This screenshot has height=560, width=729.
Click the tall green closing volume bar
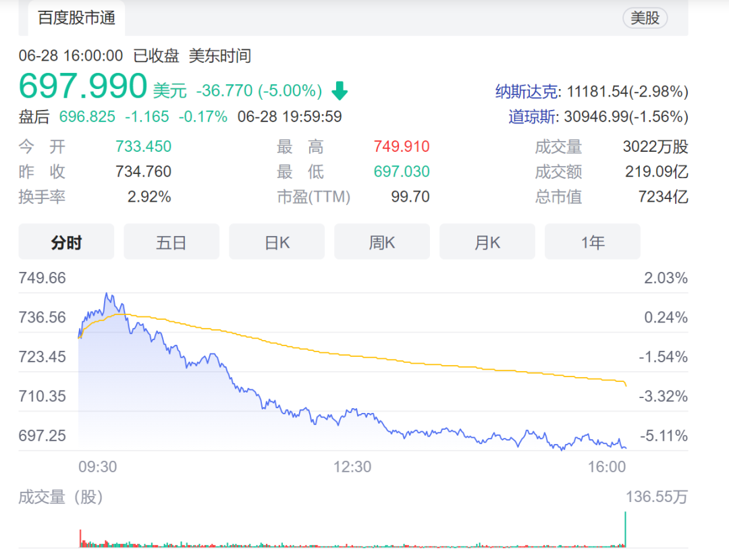tap(625, 530)
